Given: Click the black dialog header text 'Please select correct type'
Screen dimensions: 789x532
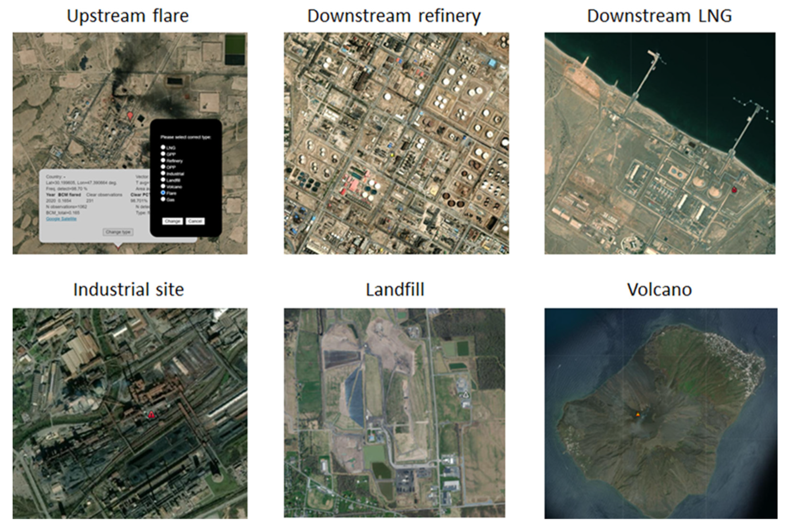Looking at the screenshot, I should tap(186, 137).
